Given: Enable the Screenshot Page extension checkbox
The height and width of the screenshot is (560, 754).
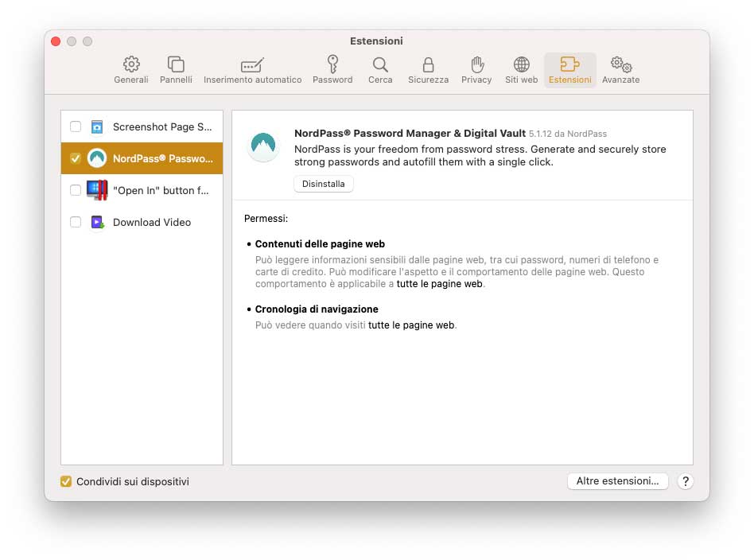Looking at the screenshot, I should point(76,126).
